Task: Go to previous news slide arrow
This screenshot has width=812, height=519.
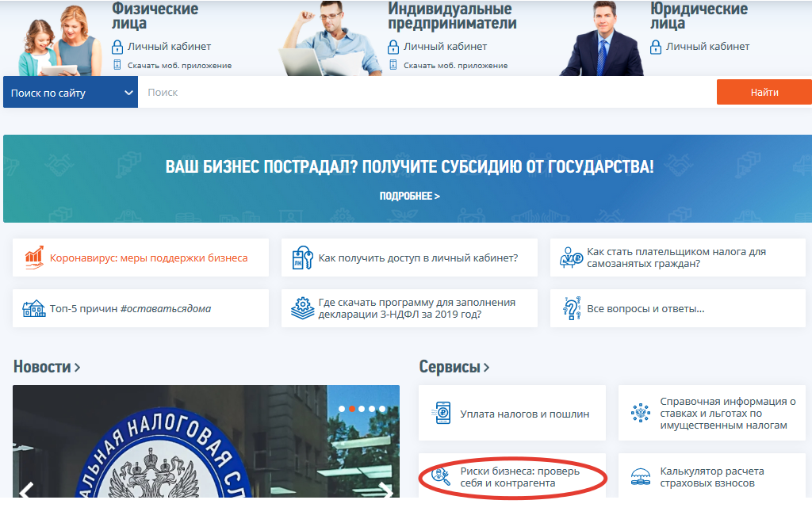Action: click(26, 490)
